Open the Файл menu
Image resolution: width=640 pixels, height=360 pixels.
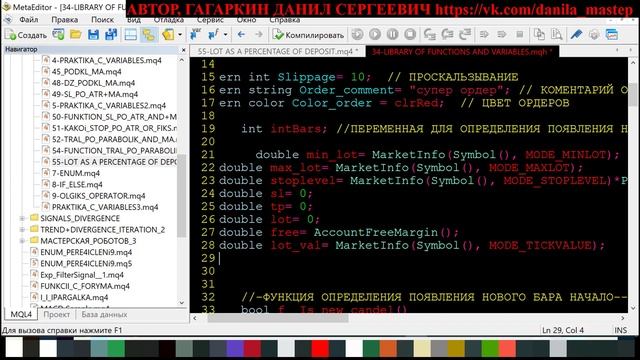[29, 20]
